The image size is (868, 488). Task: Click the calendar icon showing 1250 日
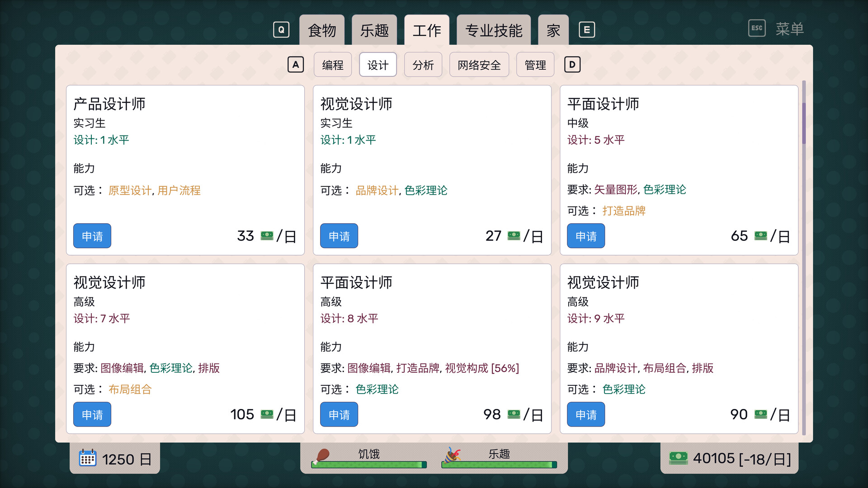pos(87,458)
